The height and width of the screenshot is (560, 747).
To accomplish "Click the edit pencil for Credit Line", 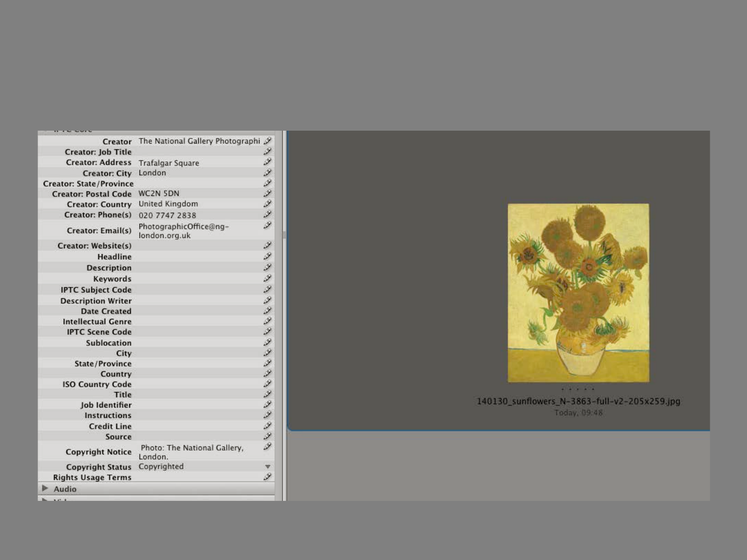I will [x=268, y=426].
